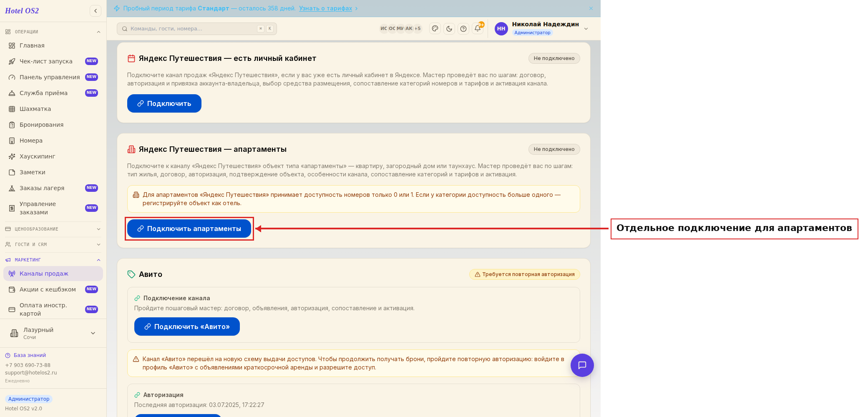This screenshot has height=417, width=868.
Task: Click the grid icon beside Шахматка
Action: pos(12,109)
